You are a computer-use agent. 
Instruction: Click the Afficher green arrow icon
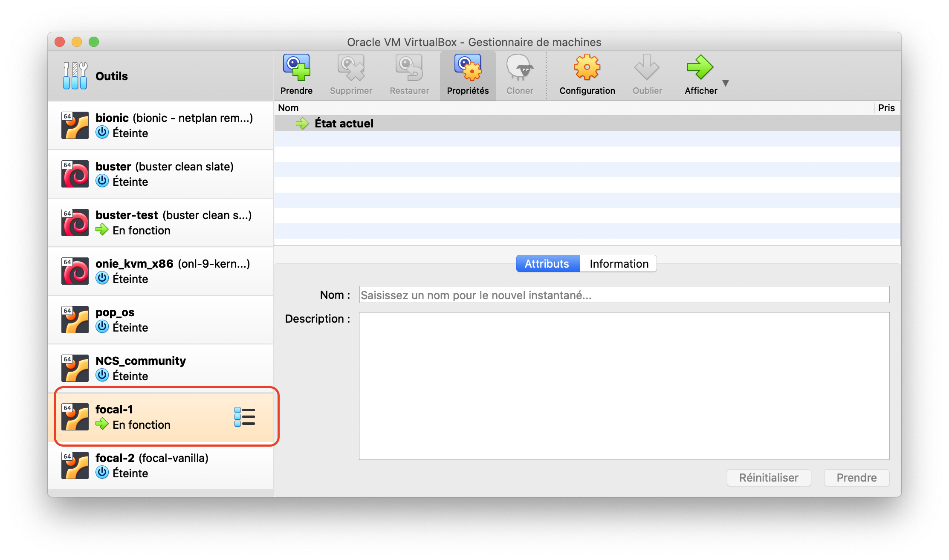(700, 67)
